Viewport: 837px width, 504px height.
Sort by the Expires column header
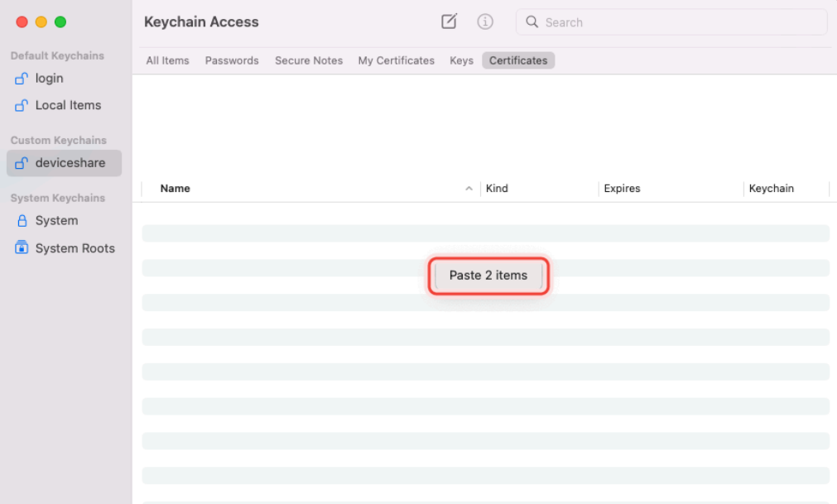tap(622, 189)
